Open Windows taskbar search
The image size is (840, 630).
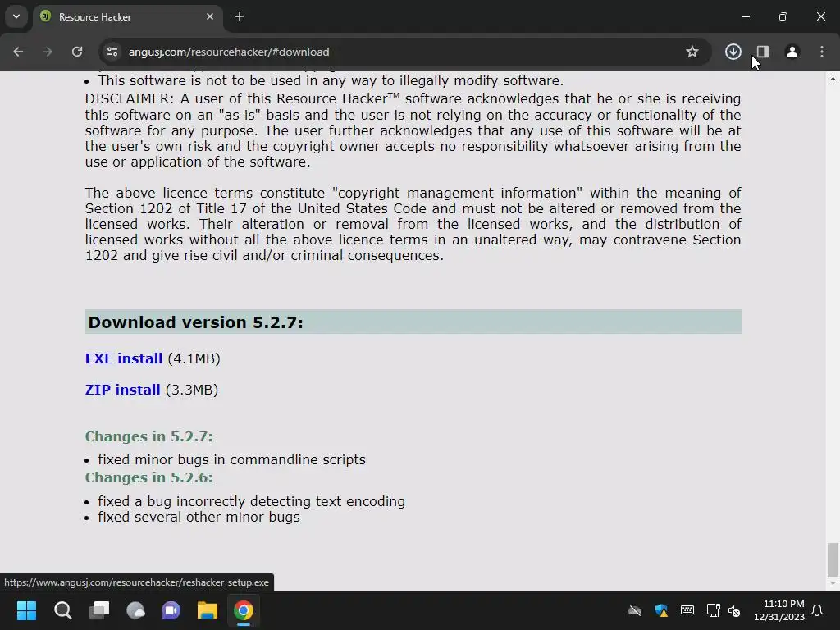coord(62,610)
